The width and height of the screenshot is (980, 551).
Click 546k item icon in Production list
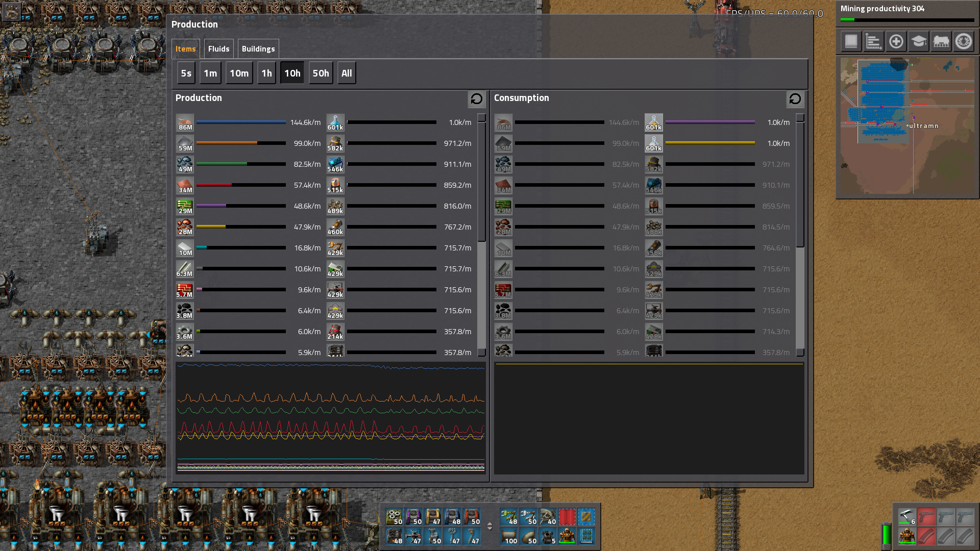(335, 164)
